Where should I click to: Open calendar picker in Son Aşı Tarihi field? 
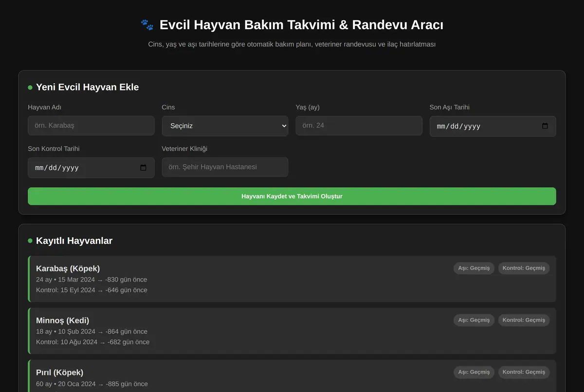coord(545,126)
